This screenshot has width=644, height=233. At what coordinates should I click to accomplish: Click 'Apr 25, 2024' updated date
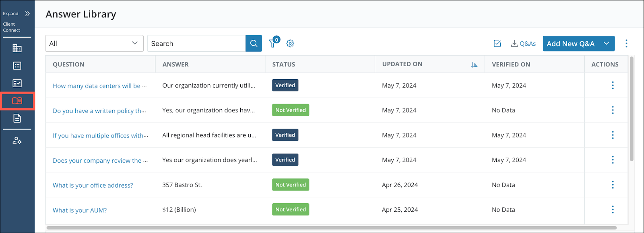point(400,210)
